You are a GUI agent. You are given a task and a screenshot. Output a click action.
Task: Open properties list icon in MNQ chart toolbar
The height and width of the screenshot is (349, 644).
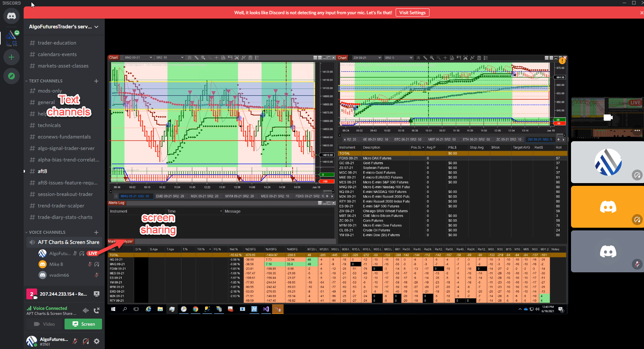pyautogui.click(x=257, y=58)
